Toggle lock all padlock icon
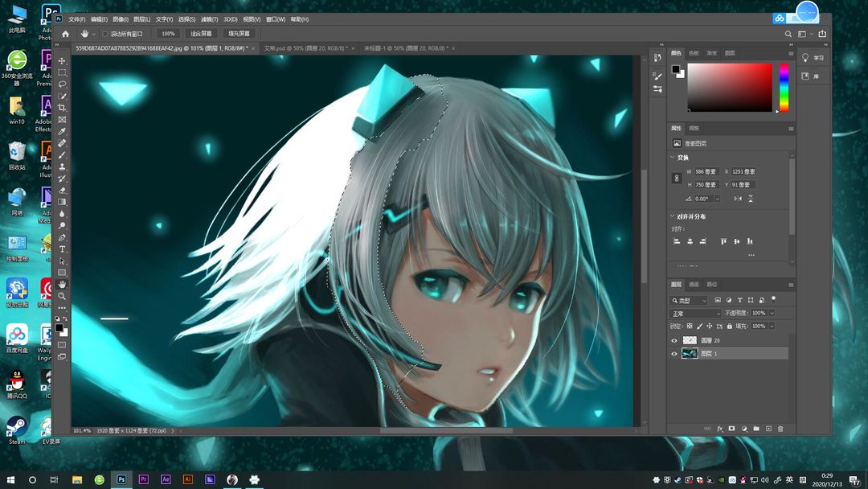This screenshot has width=868, height=489. (x=730, y=327)
